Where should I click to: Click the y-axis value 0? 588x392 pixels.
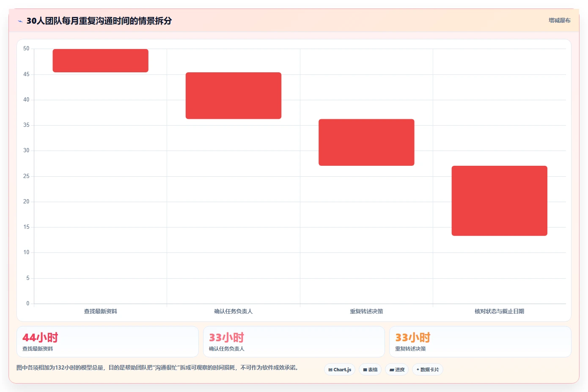28,304
